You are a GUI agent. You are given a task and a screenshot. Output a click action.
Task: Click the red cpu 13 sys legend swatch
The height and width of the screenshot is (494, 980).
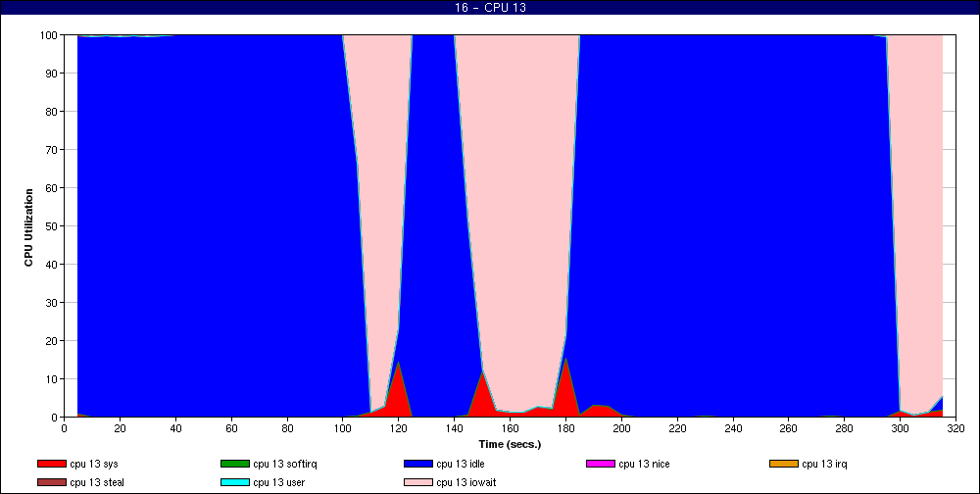(x=51, y=464)
